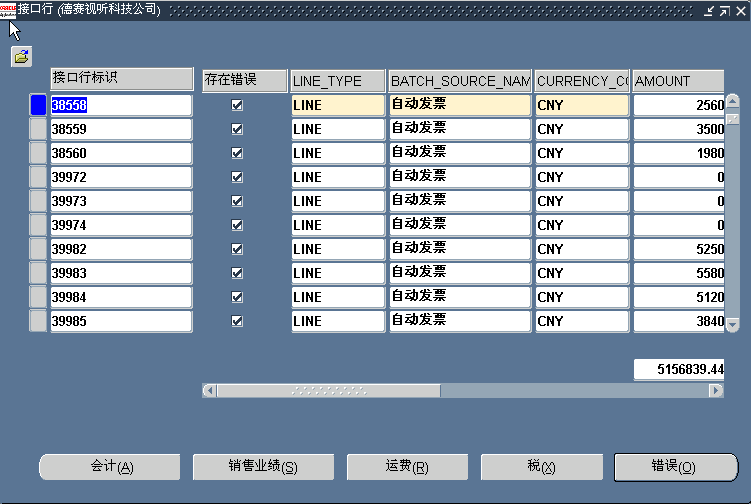Uncheck 存在错误 for row 39972
Viewport: 751px width, 504px height.
pyautogui.click(x=237, y=177)
